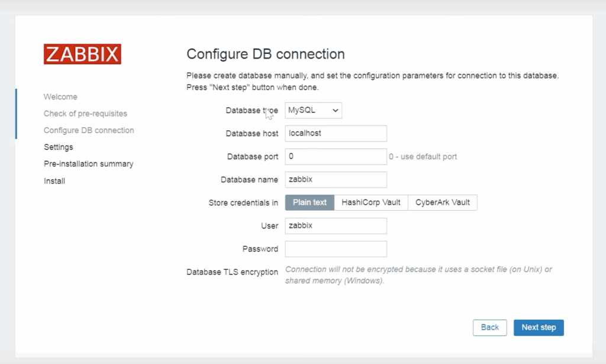Image resolution: width=606 pixels, height=364 pixels.
Task: Click the 'Please create database manually' instruction text
Action: pos(373,82)
